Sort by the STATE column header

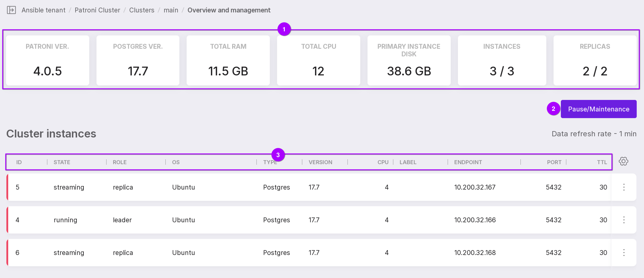[62, 162]
